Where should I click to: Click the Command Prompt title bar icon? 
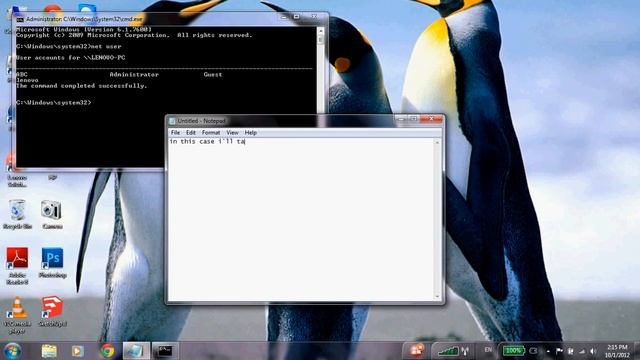(20, 19)
